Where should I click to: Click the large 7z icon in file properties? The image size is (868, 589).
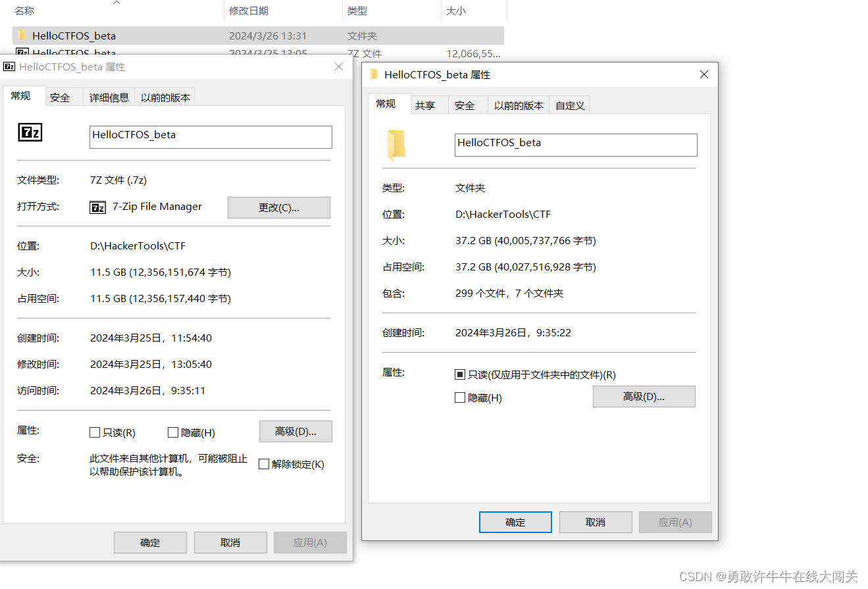[30, 132]
